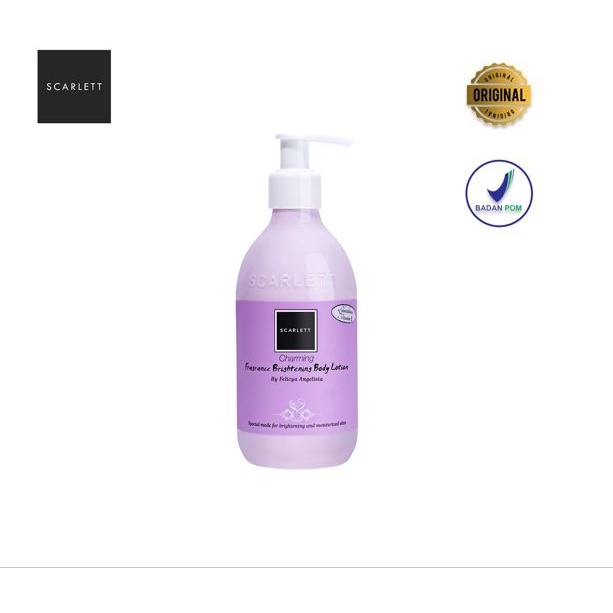Click the 'Special made for brightening' tagline
This screenshot has width=613, height=613.
click(x=296, y=426)
